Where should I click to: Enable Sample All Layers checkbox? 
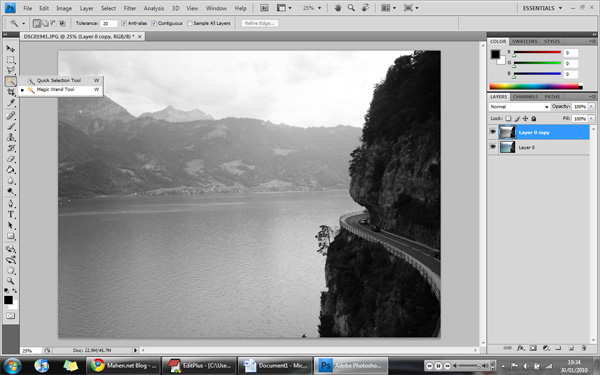[x=189, y=23]
